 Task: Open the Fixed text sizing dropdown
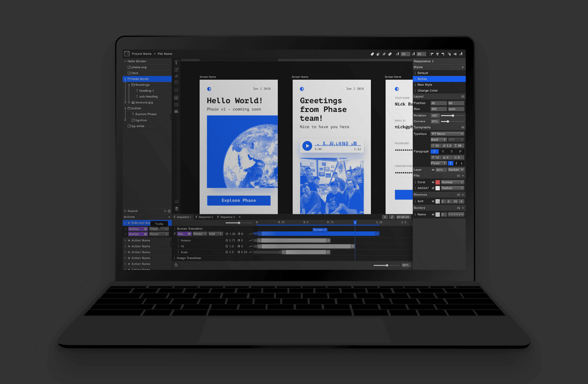coord(438,163)
